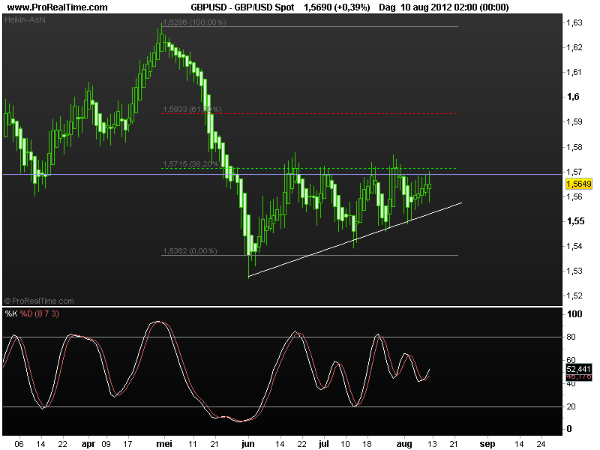Click the jul month label on time axis
Screen dimensions: 600x450
tap(324, 444)
